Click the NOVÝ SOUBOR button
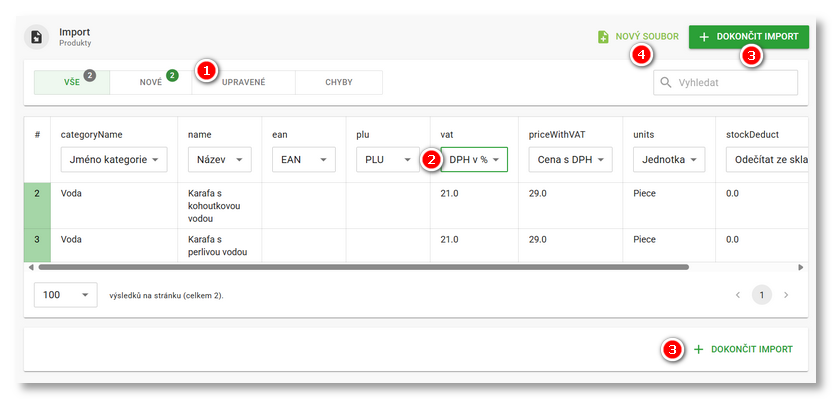Viewport: 832px width, 399px height. pyautogui.click(x=638, y=37)
